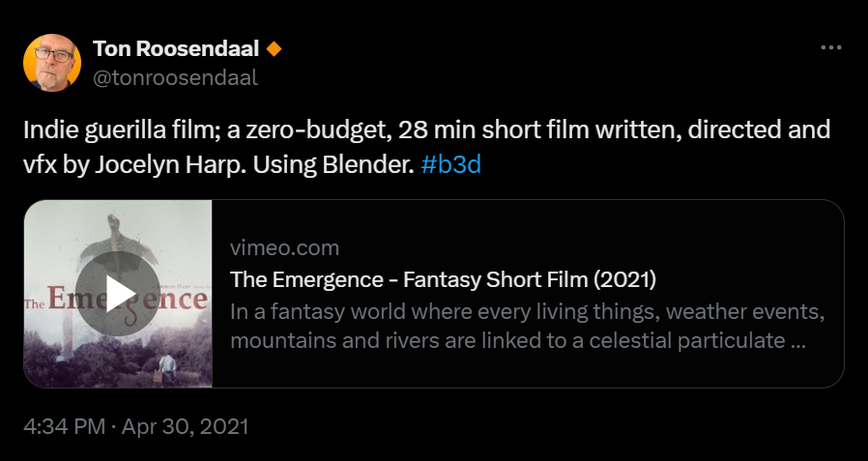Click the Apr 30, 2021 date
The image size is (868, 461).
click(x=185, y=426)
